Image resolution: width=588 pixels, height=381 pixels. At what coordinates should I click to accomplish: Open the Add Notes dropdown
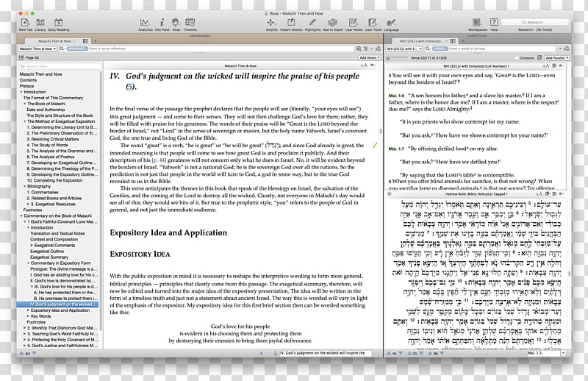[370, 57]
